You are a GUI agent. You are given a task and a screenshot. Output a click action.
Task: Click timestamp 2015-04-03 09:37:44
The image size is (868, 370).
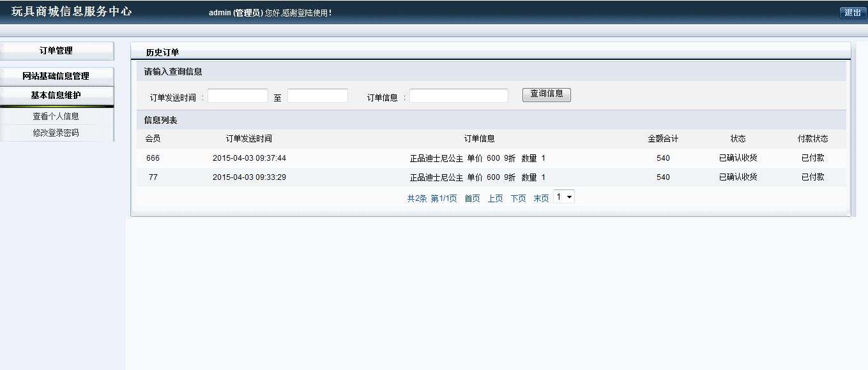tap(249, 158)
